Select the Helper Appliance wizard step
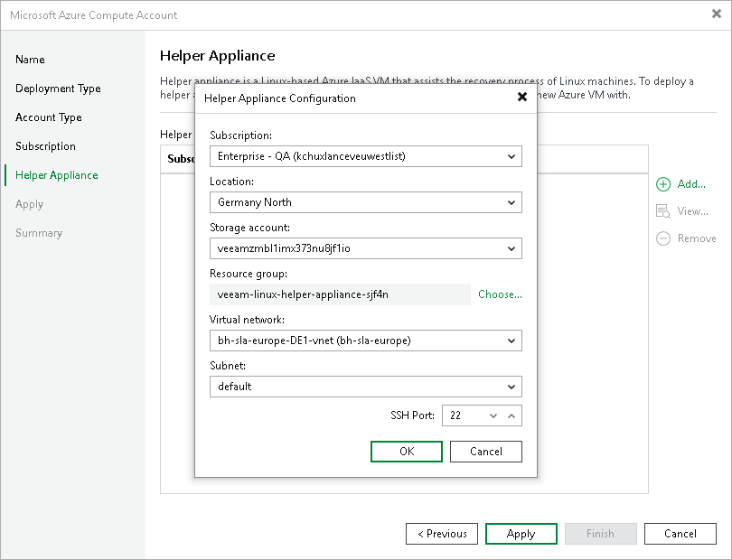The height and width of the screenshot is (560, 732). [57, 175]
